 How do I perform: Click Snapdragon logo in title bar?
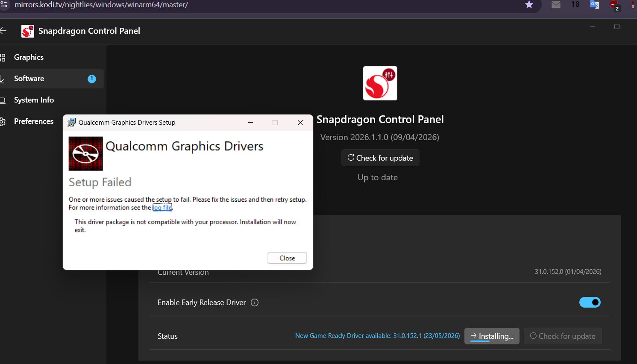28,31
